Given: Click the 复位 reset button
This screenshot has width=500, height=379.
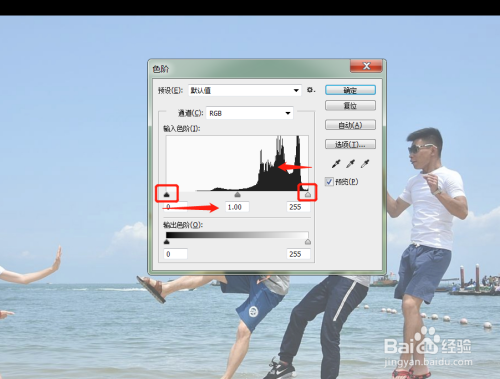Looking at the screenshot, I should pos(350,106).
